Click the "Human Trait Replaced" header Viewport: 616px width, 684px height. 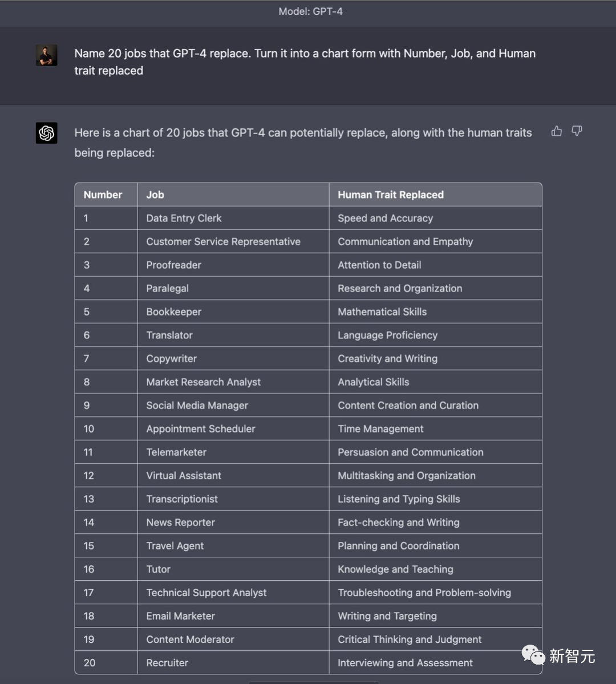point(391,195)
